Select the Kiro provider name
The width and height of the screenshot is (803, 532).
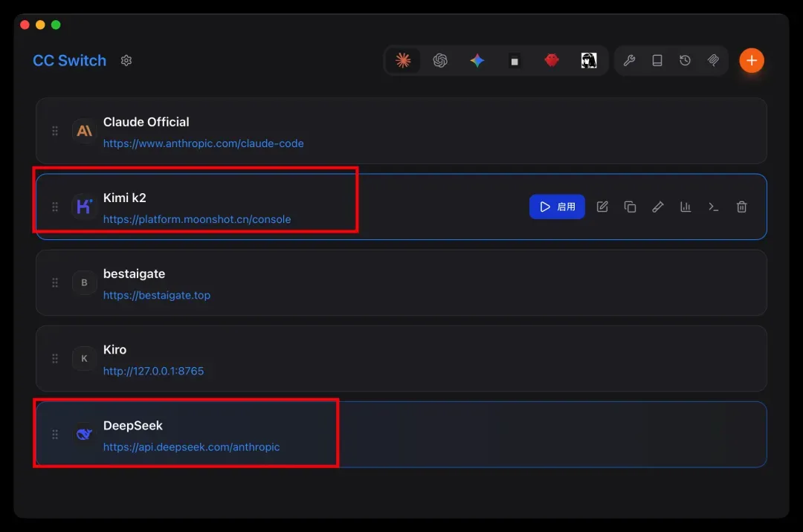115,349
